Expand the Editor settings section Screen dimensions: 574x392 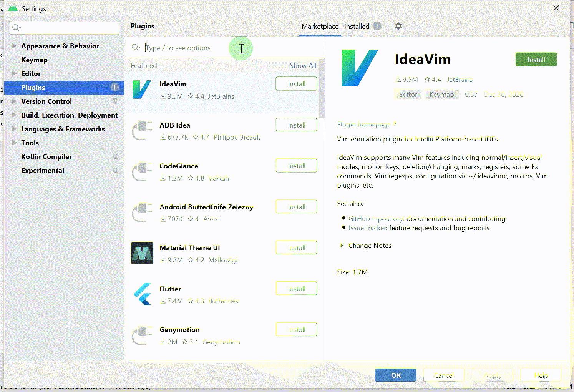14,73
